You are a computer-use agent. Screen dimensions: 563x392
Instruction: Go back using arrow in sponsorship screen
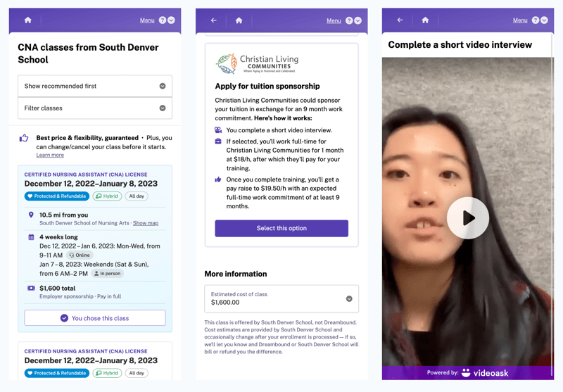pos(214,20)
